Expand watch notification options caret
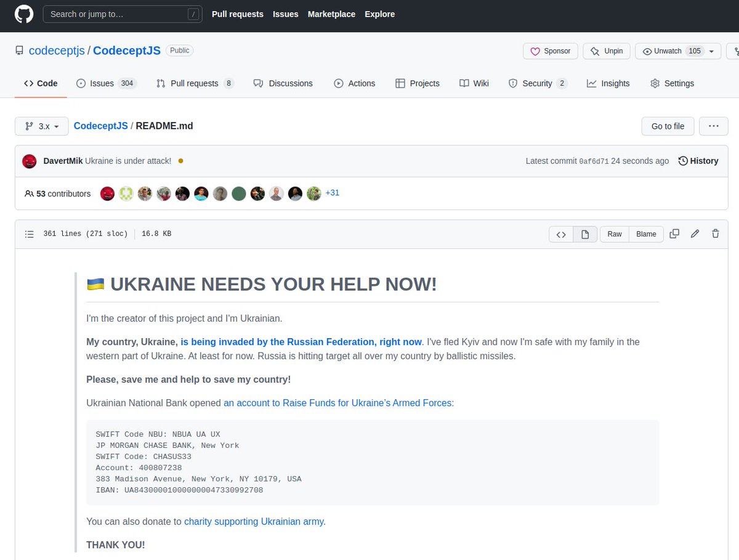This screenshot has height=560, width=739. [x=711, y=51]
